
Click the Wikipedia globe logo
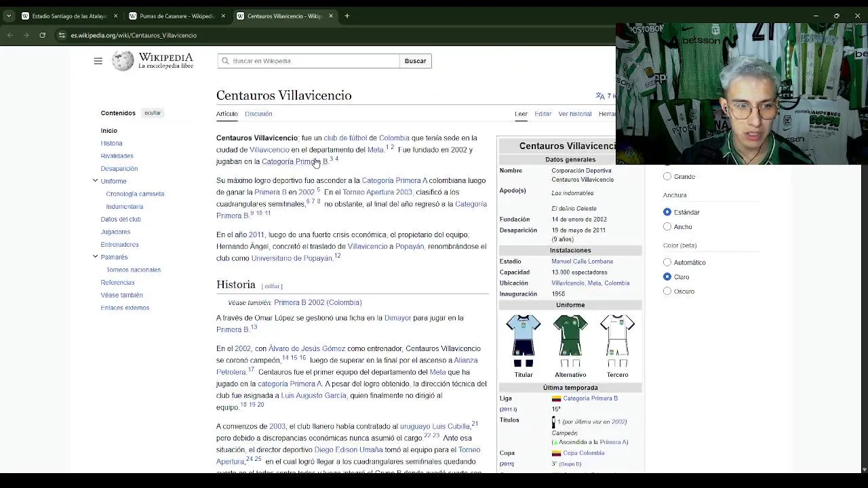[x=123, y=61]
